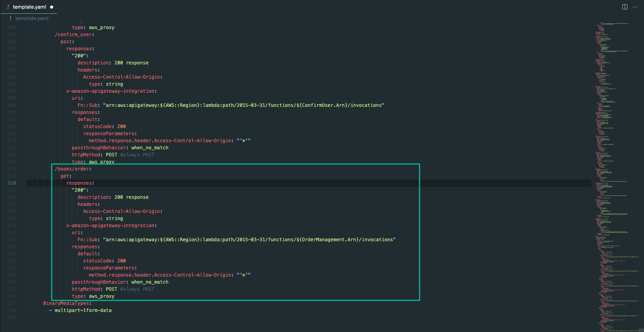Click 'description: 200 response' on line 503

click(x=113, y=63)
